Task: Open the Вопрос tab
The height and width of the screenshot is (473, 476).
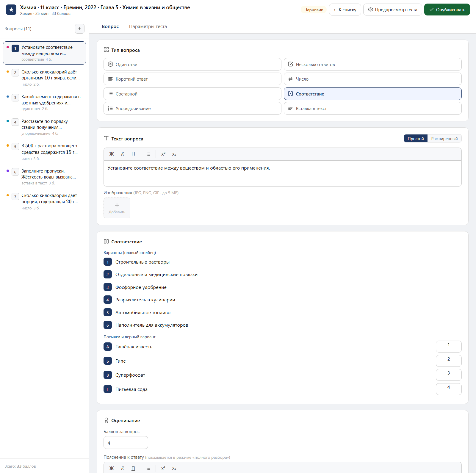Action: pos(110,26)
